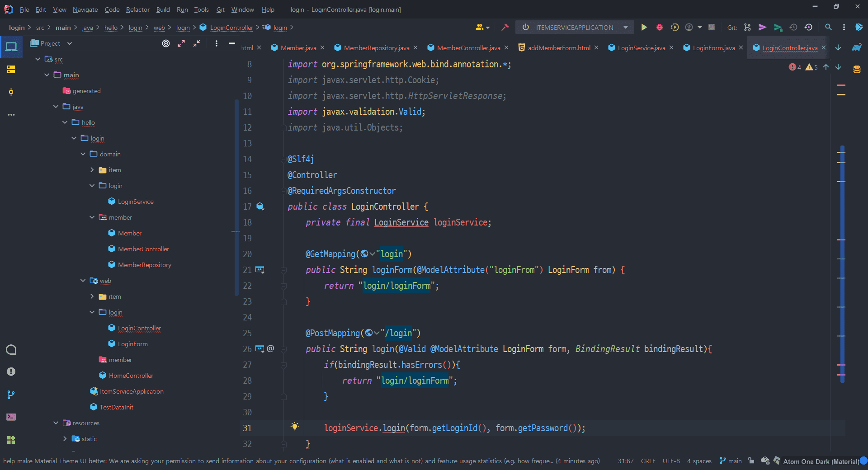Build project with the hammer icon
The height and width of the screenshot is (470, 868).
click(x=505, y=28)
